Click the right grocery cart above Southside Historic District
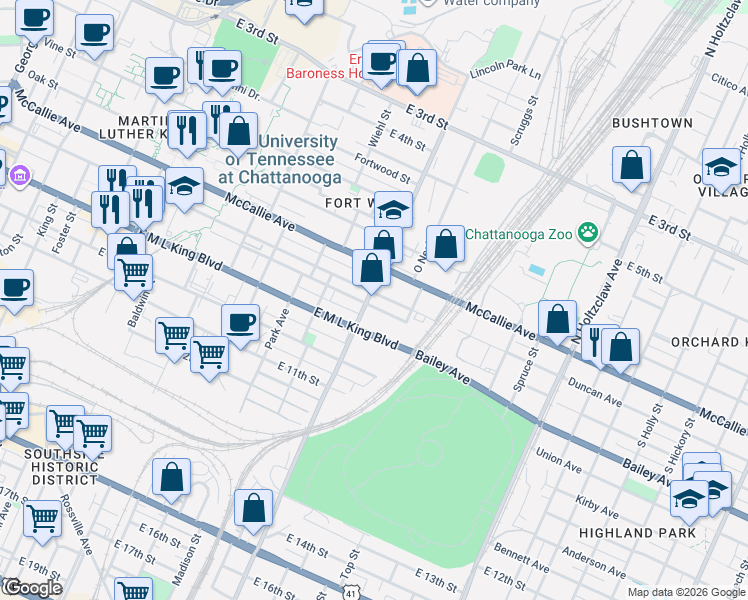 click(x=93, y=435)
